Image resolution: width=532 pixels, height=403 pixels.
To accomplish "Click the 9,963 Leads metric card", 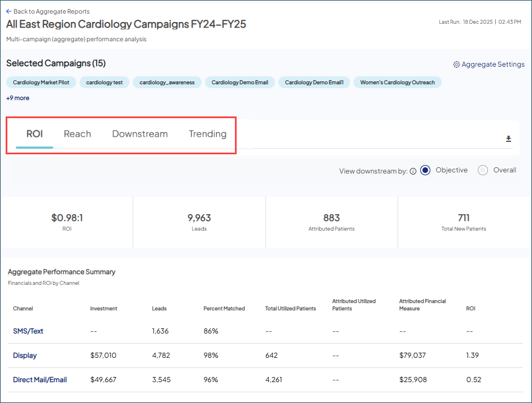I will click(199, 220).
